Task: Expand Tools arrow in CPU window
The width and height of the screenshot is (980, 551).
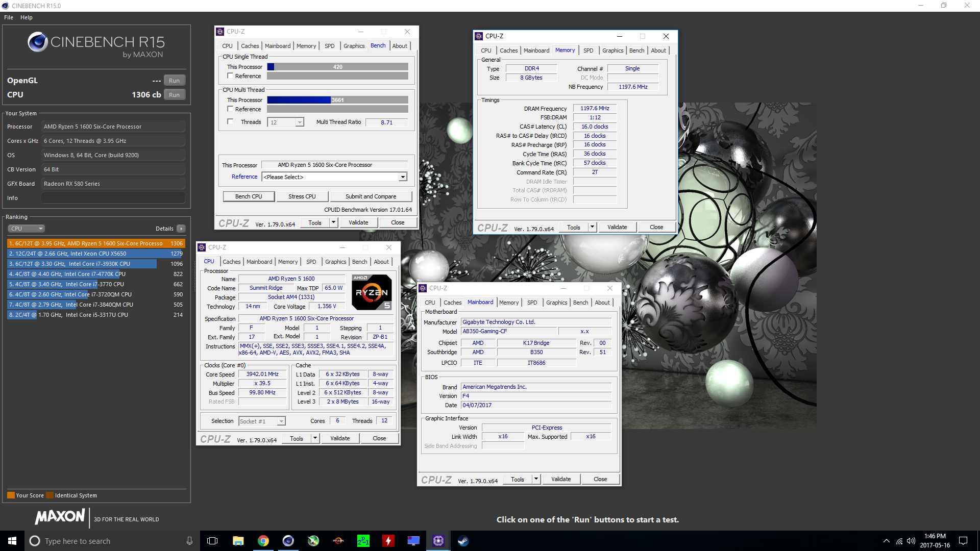Action: [315, 438]
